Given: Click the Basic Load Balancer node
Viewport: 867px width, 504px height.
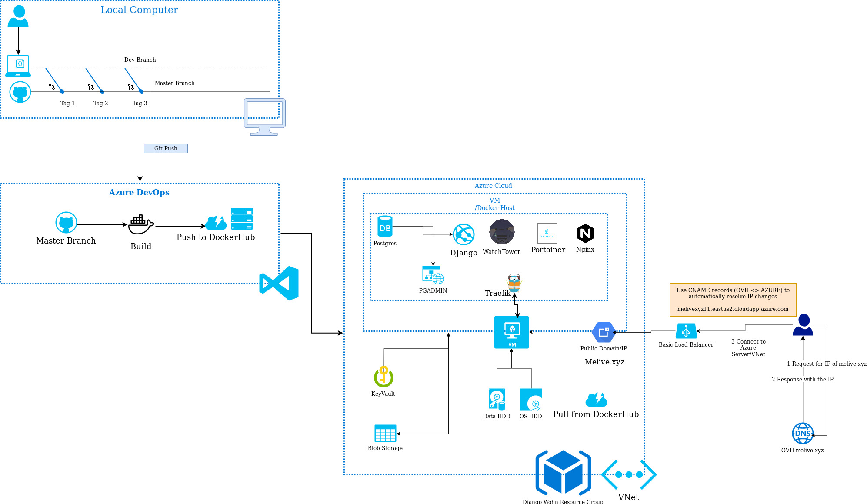Looking at the screenshot, I should (x=686, y=331).
